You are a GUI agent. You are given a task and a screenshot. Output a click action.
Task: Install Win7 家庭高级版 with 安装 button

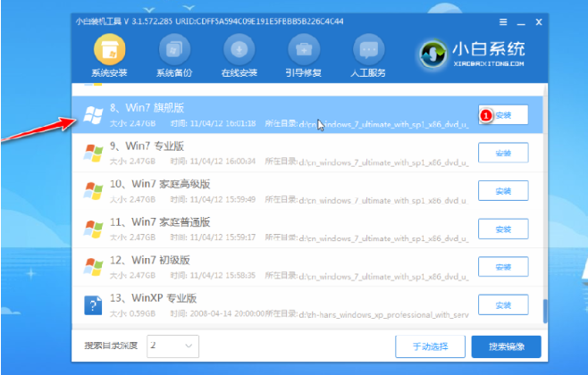click(503, 191)
